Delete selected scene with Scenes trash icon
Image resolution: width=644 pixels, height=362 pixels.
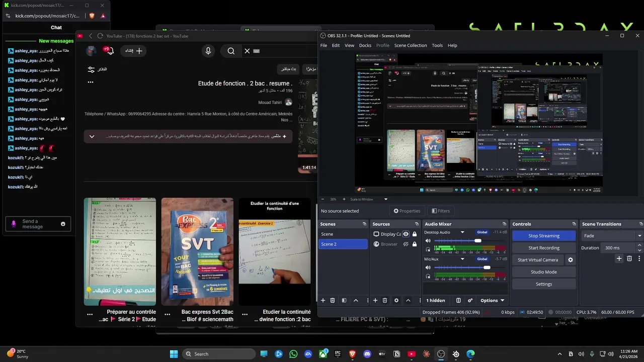click(333, 300)
